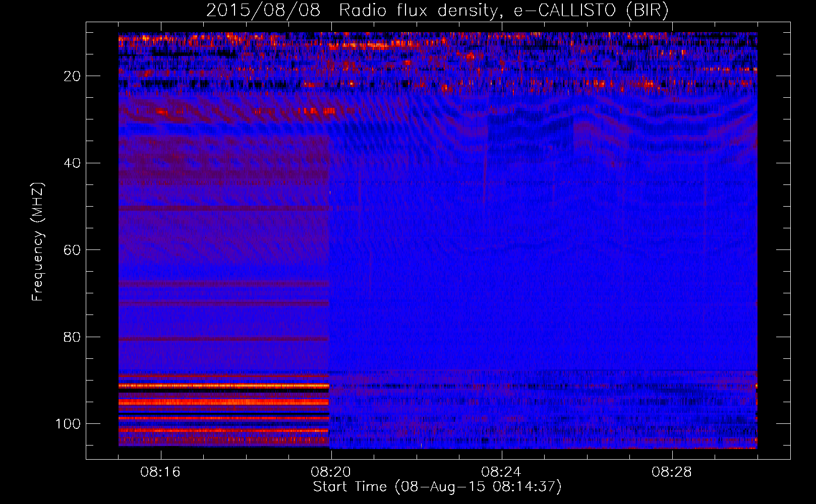Click the 100 MHz frequency axis label
Screen dimensions: 816x504
coord(68,424)
